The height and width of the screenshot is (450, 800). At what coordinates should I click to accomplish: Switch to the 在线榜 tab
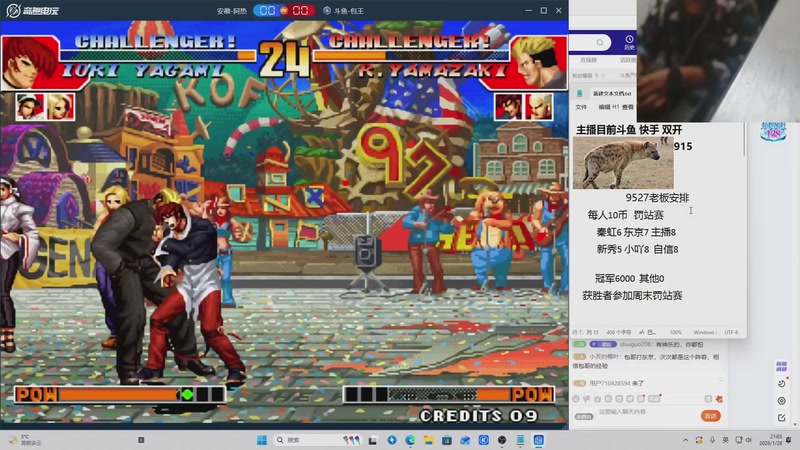point(588,60)
